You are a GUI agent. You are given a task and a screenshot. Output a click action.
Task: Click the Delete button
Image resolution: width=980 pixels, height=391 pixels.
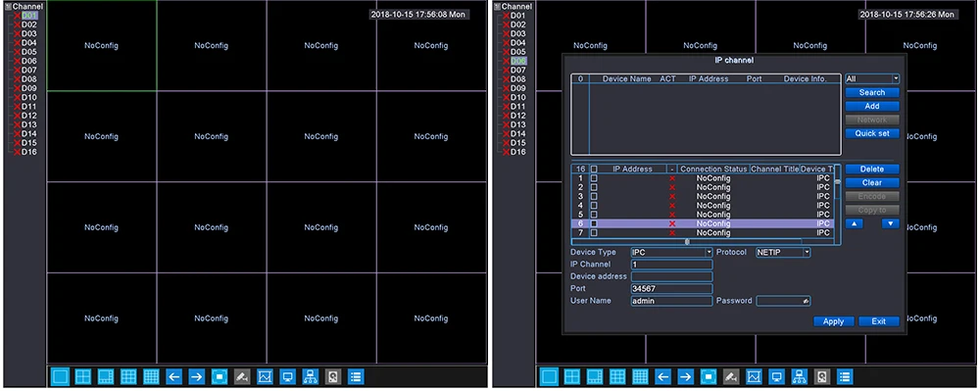(872, 170)
